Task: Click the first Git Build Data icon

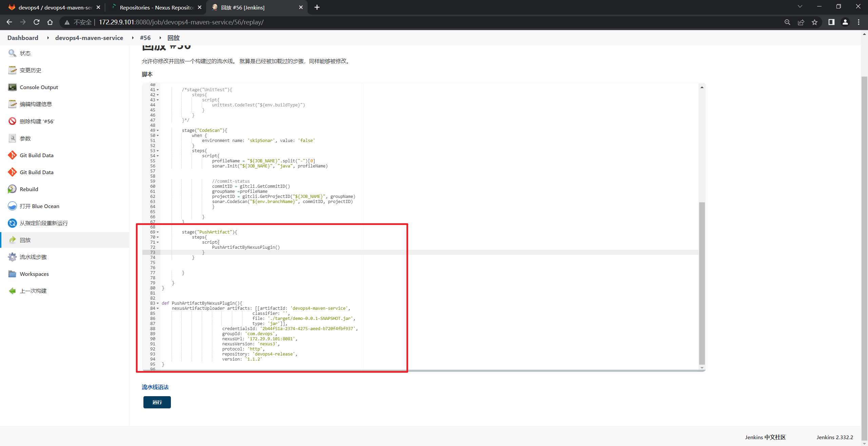Action: [12, 155]
